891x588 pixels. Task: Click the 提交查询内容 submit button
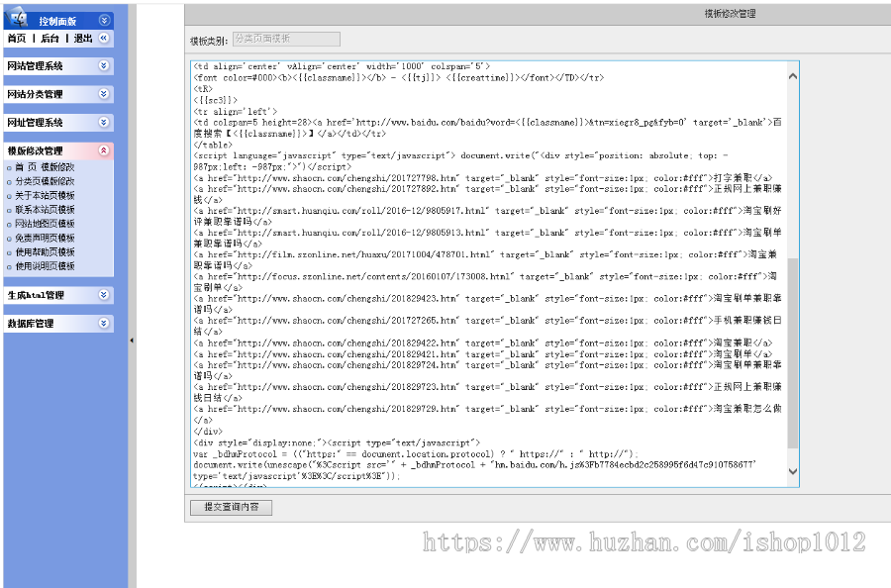click(x=232, y=508)
